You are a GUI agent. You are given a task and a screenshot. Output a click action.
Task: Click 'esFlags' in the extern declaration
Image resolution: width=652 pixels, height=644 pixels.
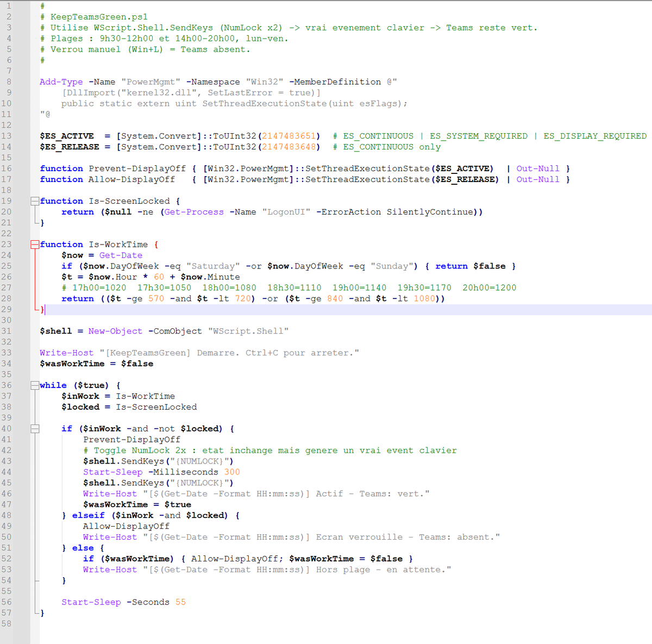pyautogui.click(x=379, y=104)
